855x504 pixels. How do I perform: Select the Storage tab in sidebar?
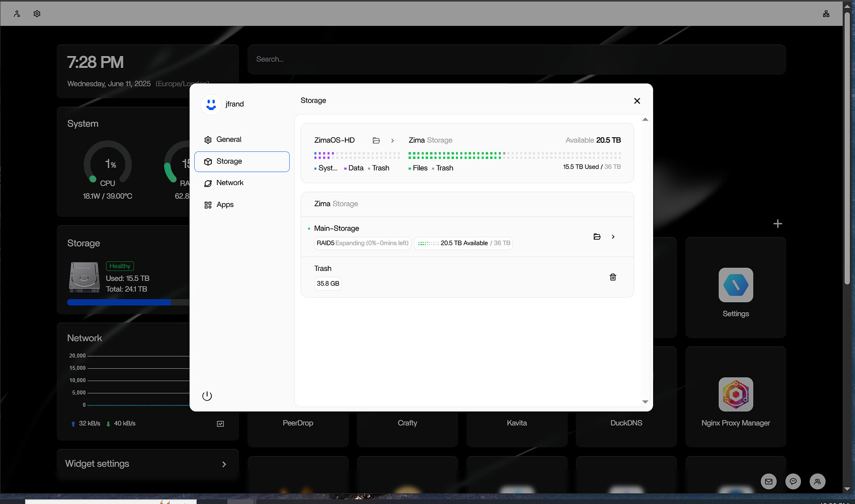[242, 161]
